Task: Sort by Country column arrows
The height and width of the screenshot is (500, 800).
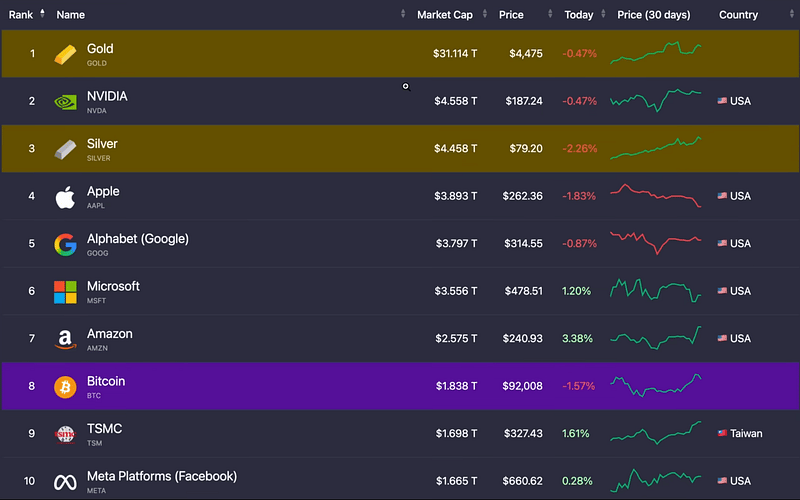Action: (x=792, y=14)
